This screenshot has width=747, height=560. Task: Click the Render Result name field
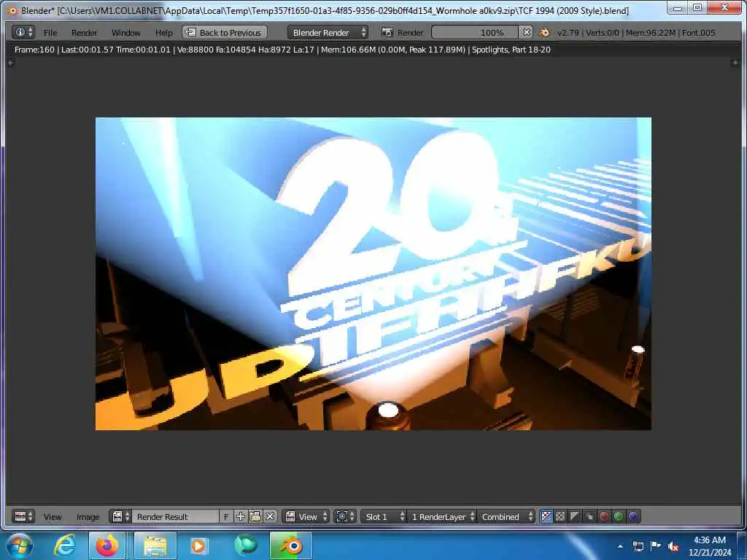coord(175,517)
